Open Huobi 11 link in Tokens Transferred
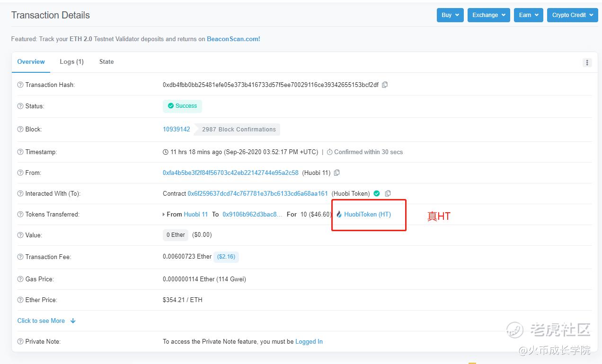Viewport: 602px width, 364px height. pyautogui.click(x=196, y=214)
